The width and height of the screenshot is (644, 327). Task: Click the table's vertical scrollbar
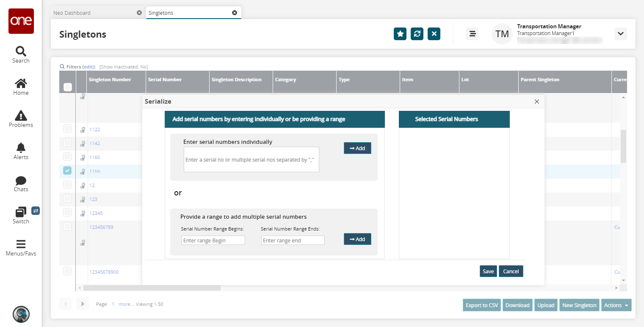pos(623,146)
